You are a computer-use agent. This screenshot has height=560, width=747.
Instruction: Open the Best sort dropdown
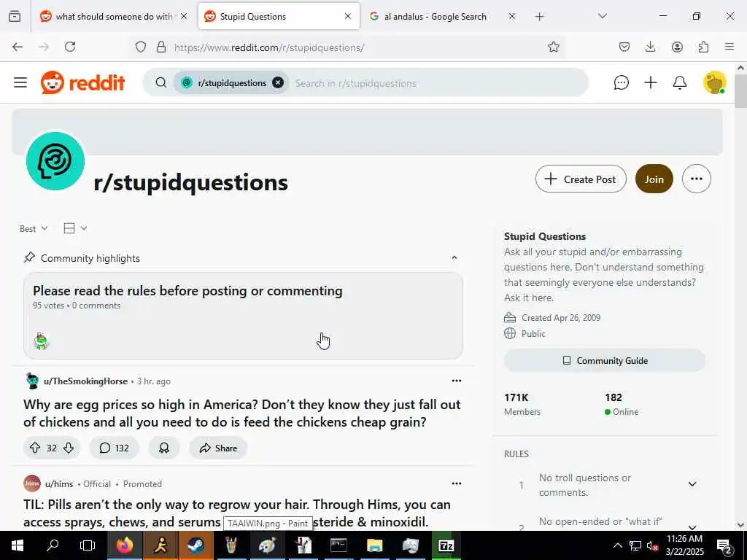pyautogui.click(x=34, y=228)
